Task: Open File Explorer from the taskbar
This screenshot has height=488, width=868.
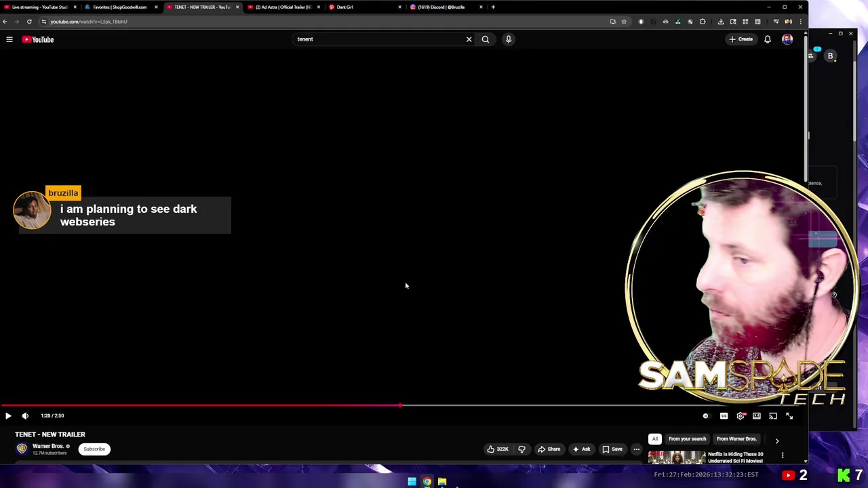Action: 442,482
